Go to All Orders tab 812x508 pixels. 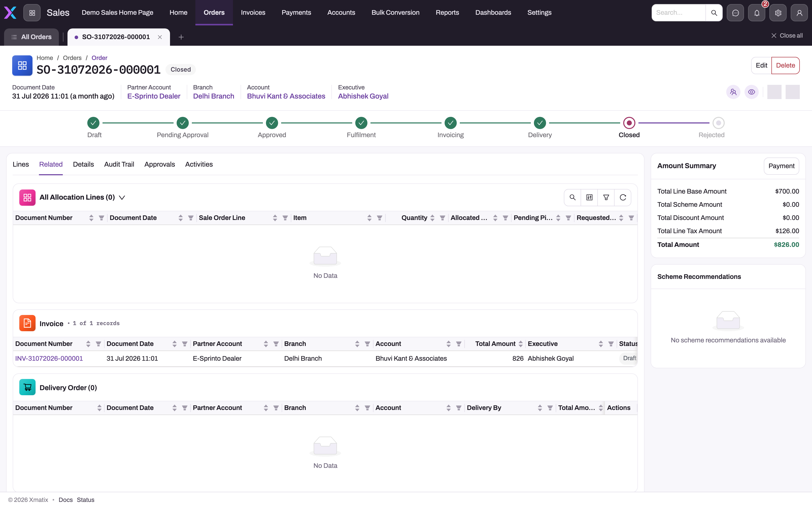pyautogui.click(x=31, y=37)
